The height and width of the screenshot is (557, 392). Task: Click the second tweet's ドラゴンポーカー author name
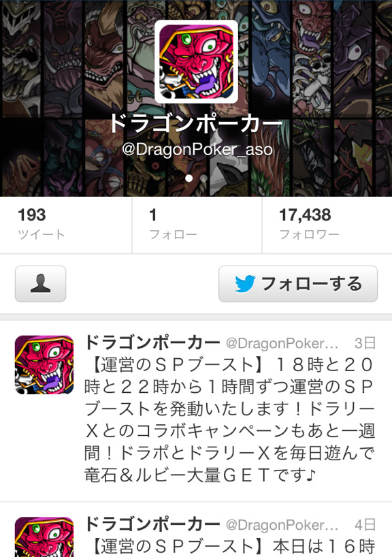(152, 524)
